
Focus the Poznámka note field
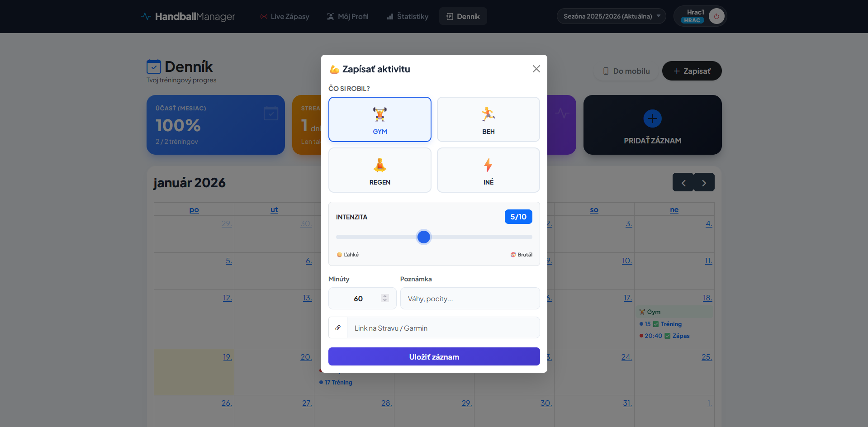[x=470, y=299]
